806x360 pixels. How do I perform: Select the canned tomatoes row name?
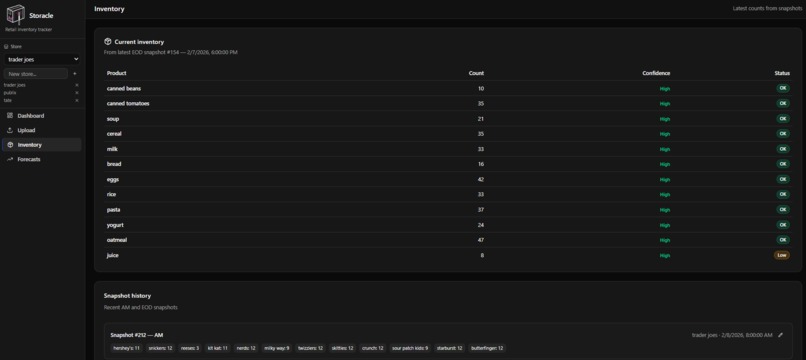[x=129, y=103]
